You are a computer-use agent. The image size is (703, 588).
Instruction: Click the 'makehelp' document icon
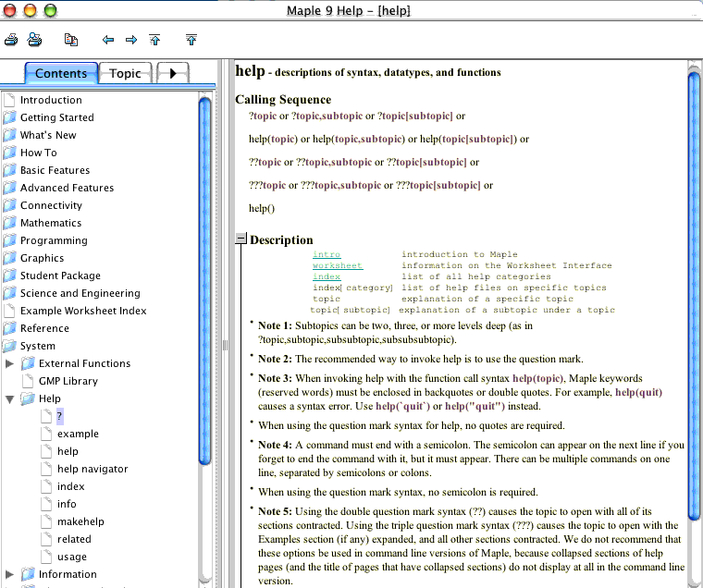46,521
